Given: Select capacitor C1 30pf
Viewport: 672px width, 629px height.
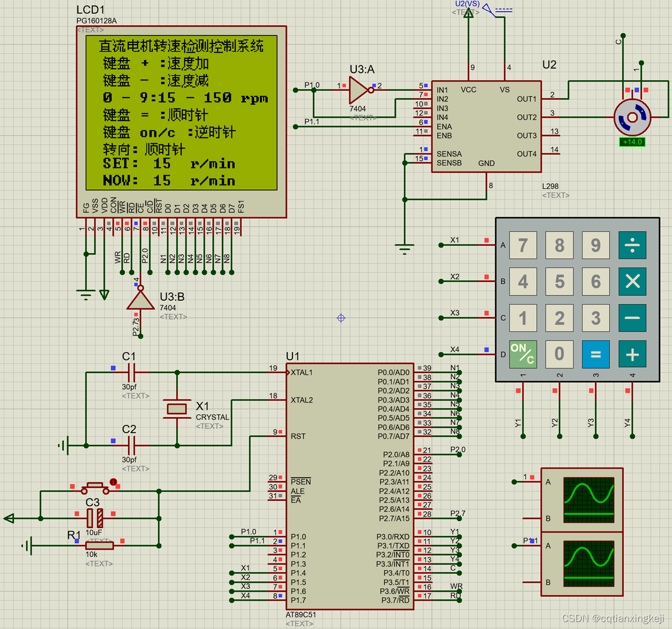Looking at the screenshot, I should coord(132,372).
